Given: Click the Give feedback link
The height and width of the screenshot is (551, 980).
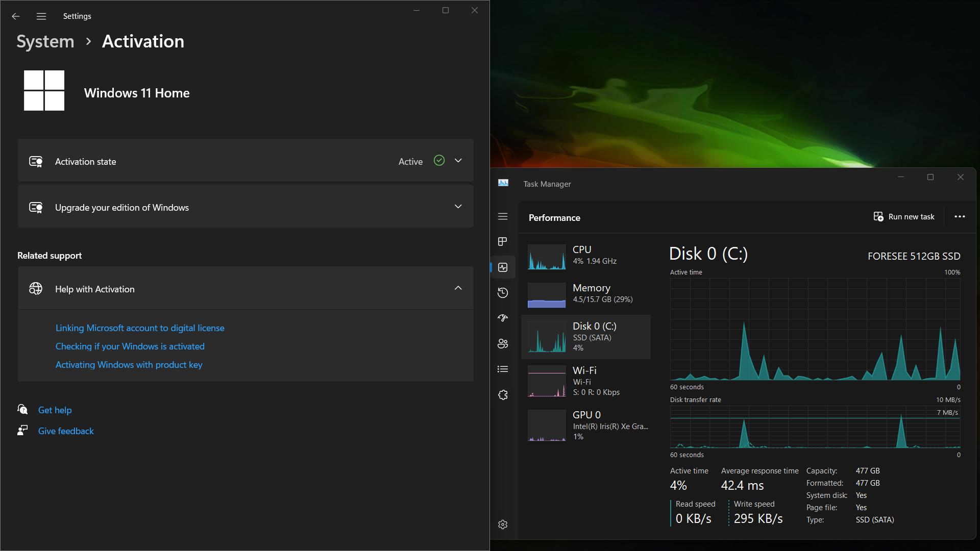Looking at the screenshot, I should 66,431.
